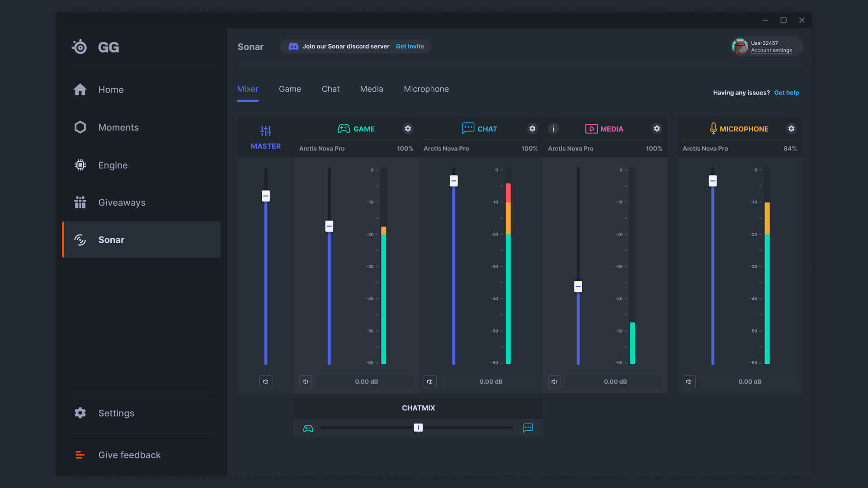Switch to the Chat tab
868x488 pixels.
(330, 89)
